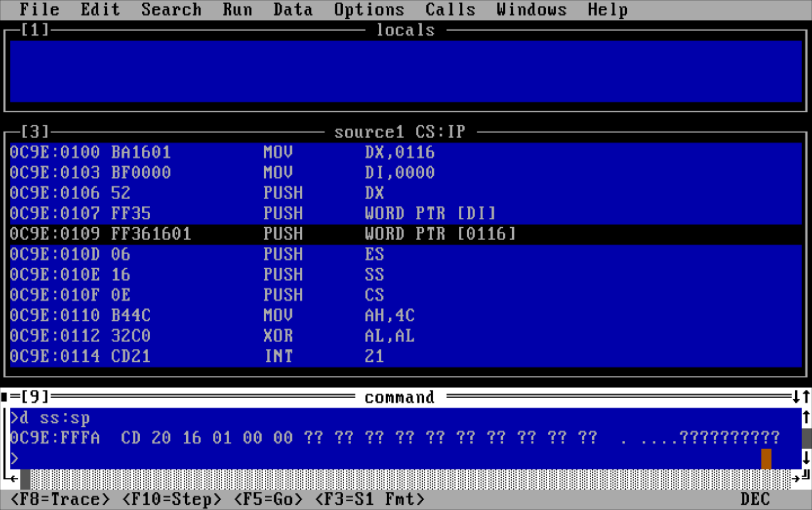Click the XOR AL,AL line

coord(406,336)
